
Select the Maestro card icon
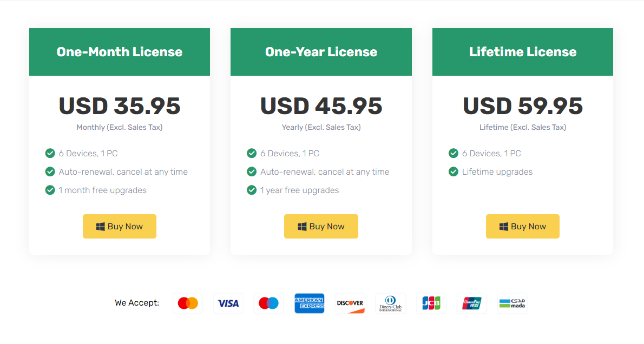point(268,303)
